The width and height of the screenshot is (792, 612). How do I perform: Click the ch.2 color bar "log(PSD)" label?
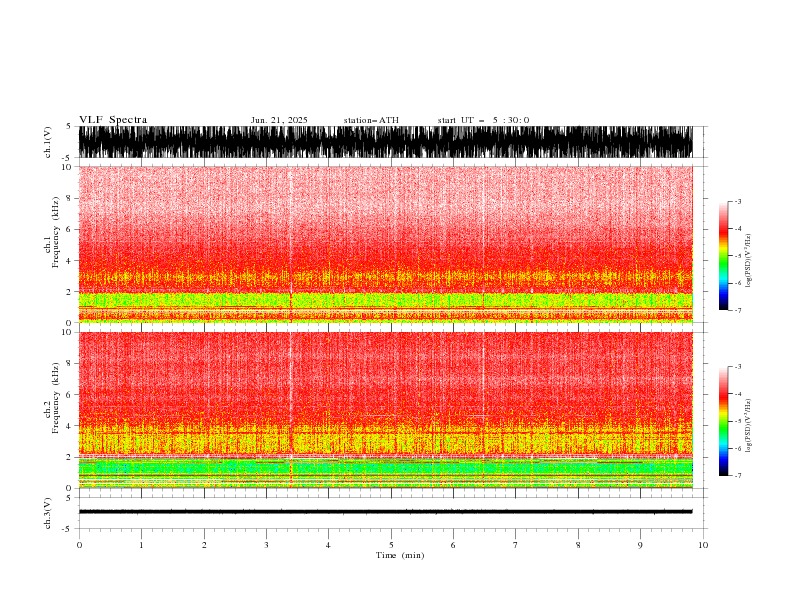pos(748,426)
